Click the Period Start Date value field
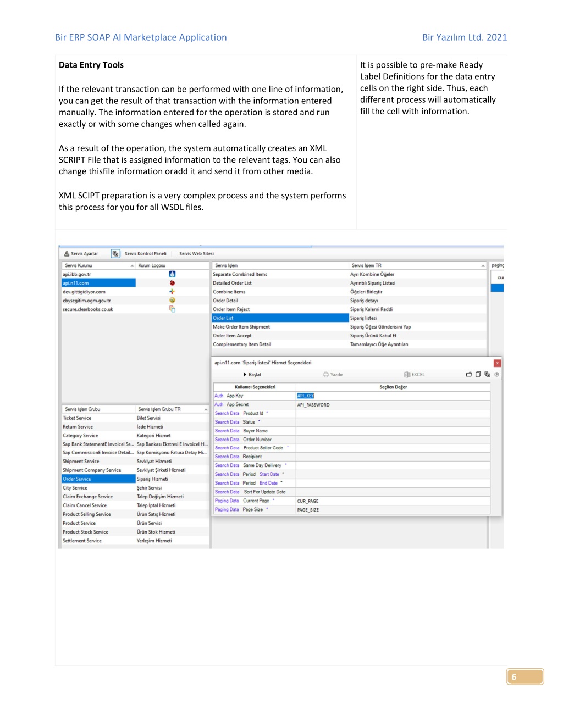563x728 pixels. coord(393,474)
